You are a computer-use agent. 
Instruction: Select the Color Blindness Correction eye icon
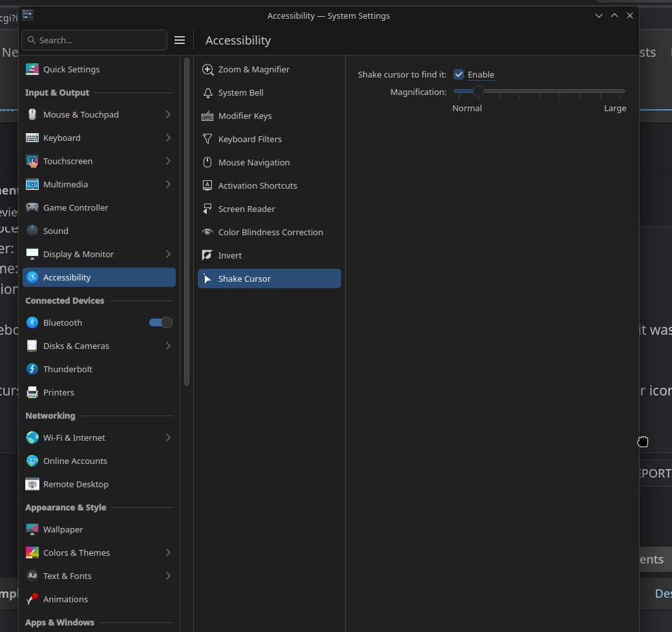coord(207,232)
